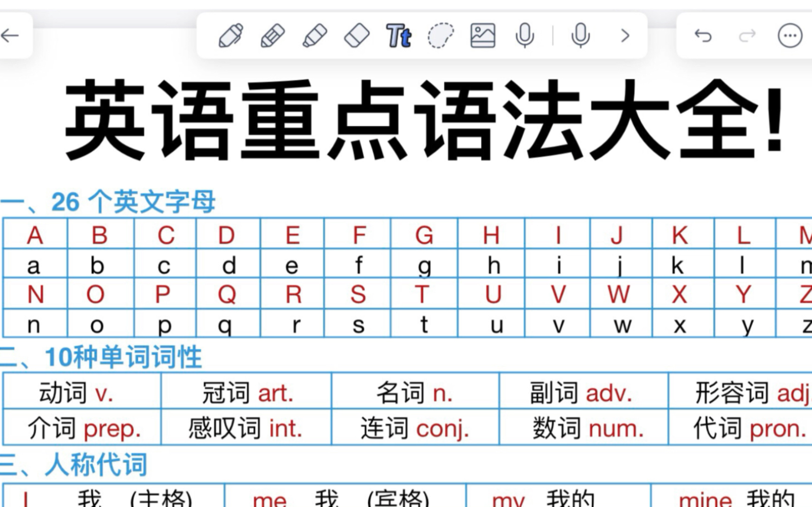This screenshot has height=507, width=812.
Task: Tap the lowercase letter g cell
Action: (x=424, y=264)
